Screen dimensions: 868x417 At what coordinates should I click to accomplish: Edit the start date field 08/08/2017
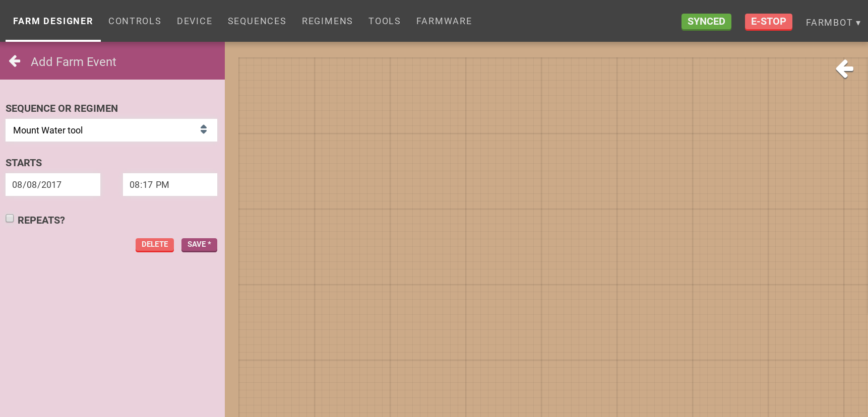[x=53, y=185]
